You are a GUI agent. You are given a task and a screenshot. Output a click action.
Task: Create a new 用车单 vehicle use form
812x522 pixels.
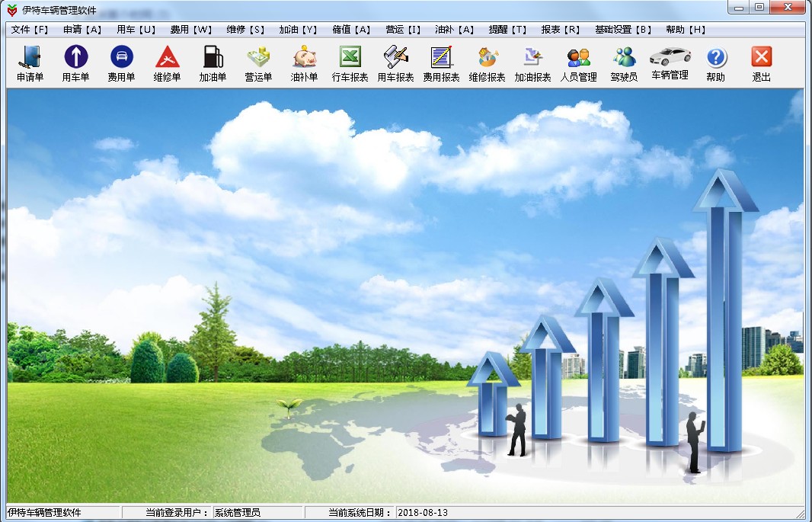pos(75,62)
